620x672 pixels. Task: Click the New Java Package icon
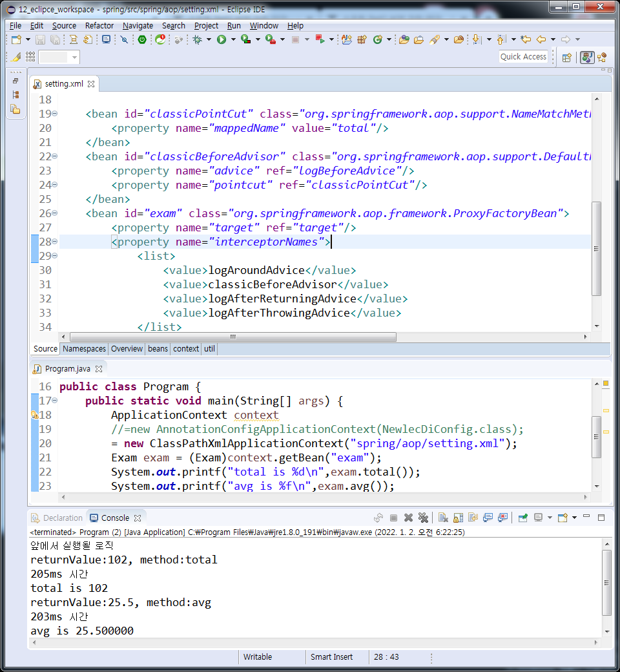coord(362,40)
